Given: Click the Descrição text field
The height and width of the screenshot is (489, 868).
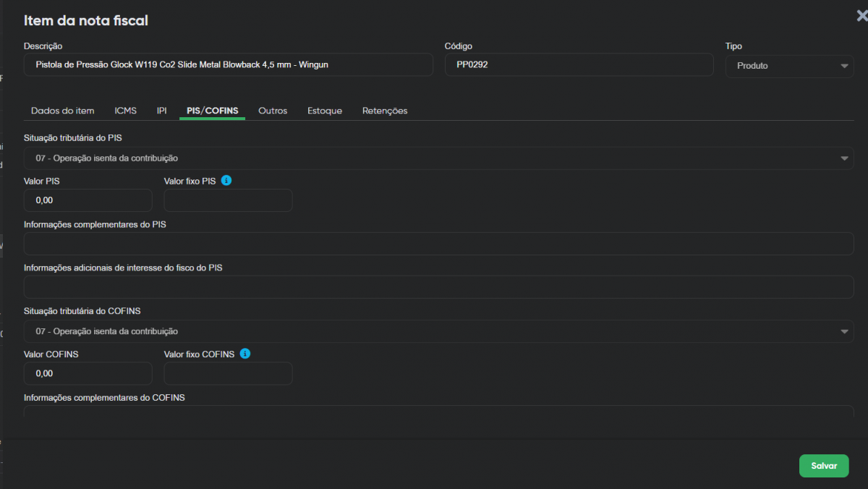Looking at the screenshot, I should pyautogui.click(x=228, y=65).
